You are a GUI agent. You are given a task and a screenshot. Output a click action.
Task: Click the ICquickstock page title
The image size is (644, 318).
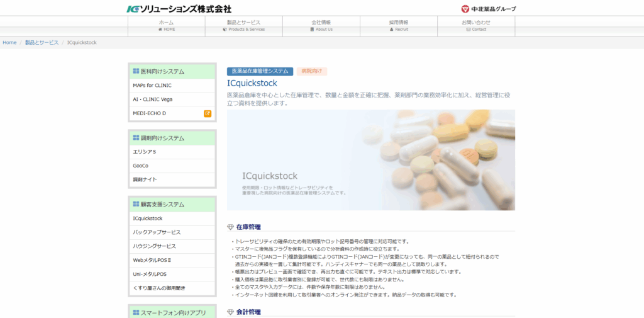tap(252, 83)
